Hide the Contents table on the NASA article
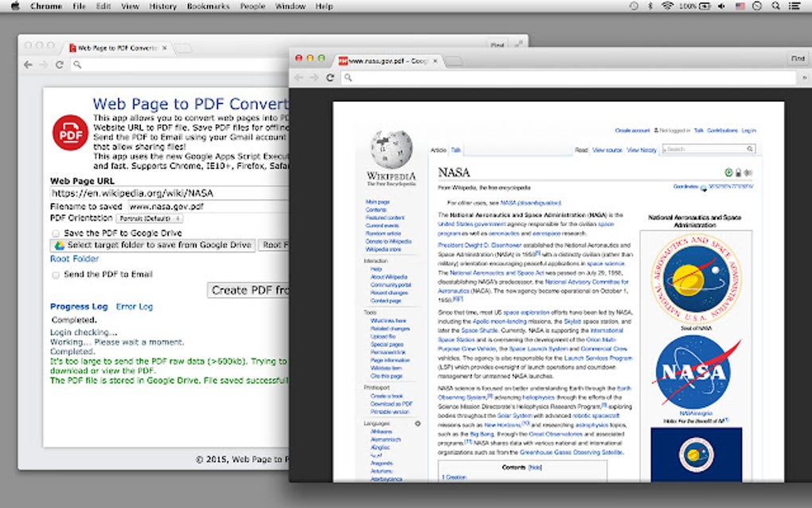Image resolution: width=812 pixels, height=508 pixels. tap(533, 467)
